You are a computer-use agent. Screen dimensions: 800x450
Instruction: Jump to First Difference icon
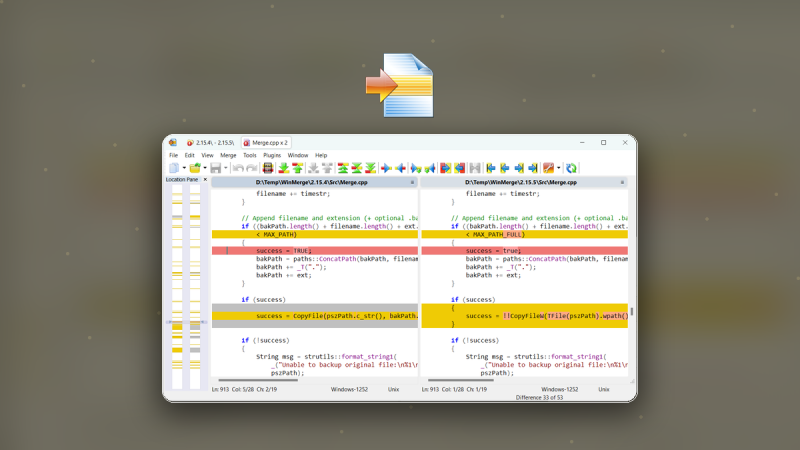tap(343, 168)
